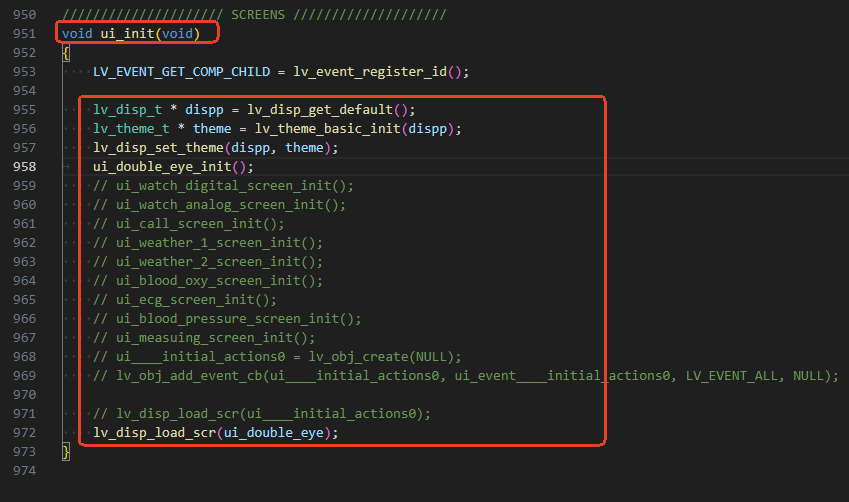The image size is (849, 502).
Task: Click the closing brace of ui_init
Action: pos(66,451)
